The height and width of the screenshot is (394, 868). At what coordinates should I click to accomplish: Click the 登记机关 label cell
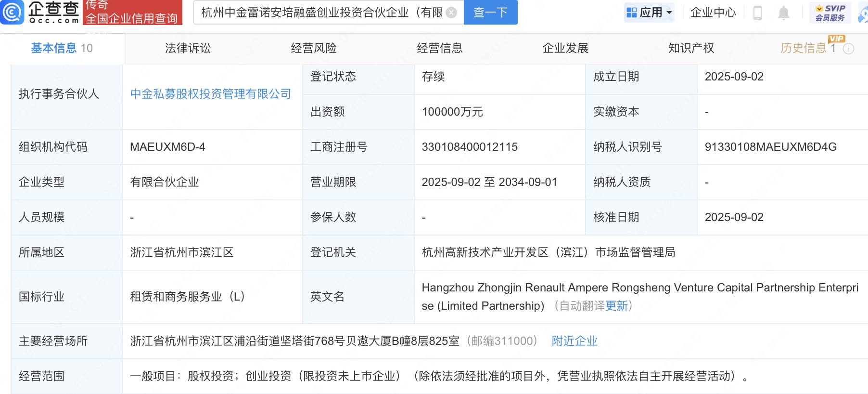click(358, 252)
